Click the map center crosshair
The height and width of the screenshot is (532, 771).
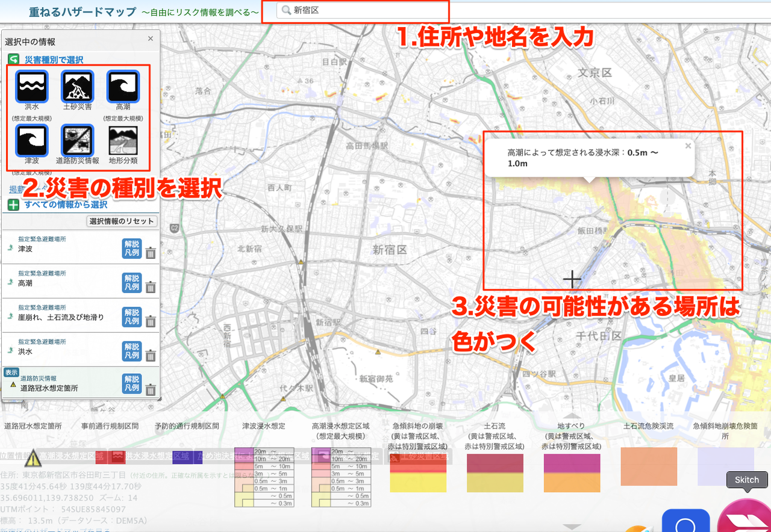tap(572, 279)
